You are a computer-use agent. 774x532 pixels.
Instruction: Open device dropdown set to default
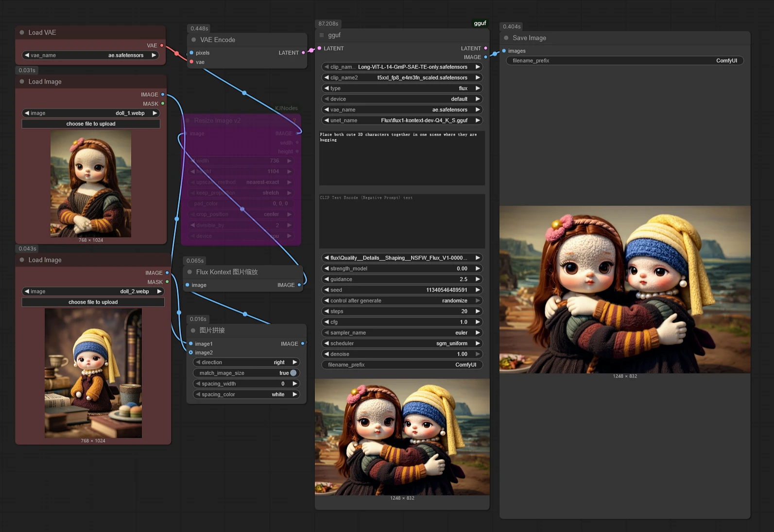(x=402, y=99)
